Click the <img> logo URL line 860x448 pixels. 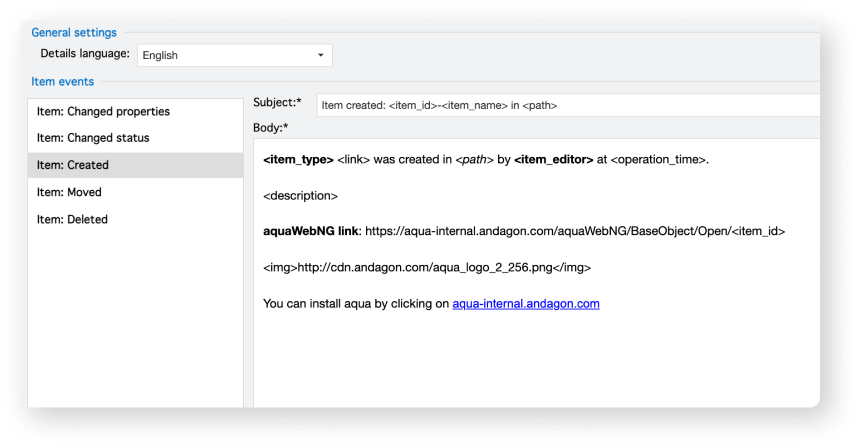(x=426, y=267)
